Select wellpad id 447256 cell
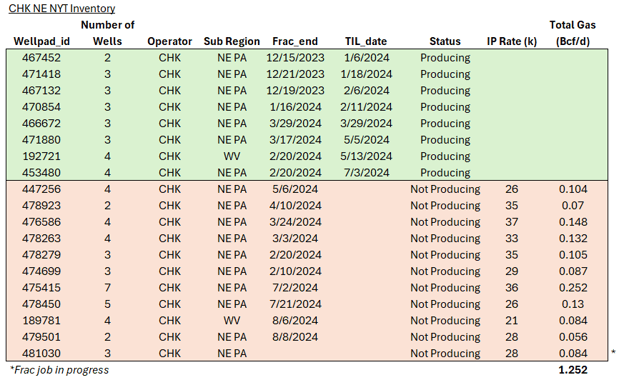The width and height of the screenshot is (624, 390). click(x=41, y=189)
